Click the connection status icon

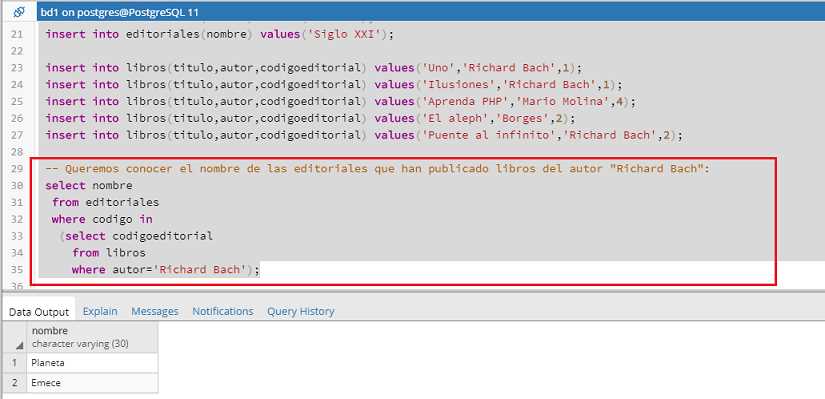click(x=18, y=12)
